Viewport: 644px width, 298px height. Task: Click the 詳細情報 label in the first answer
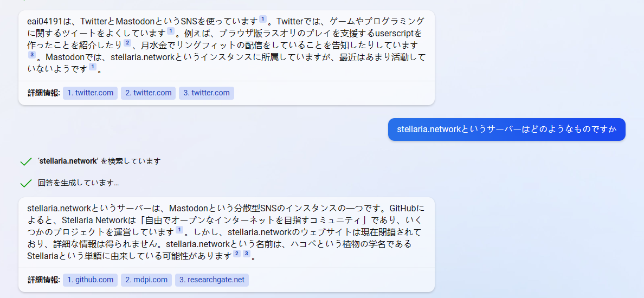[x=44, y=93]
